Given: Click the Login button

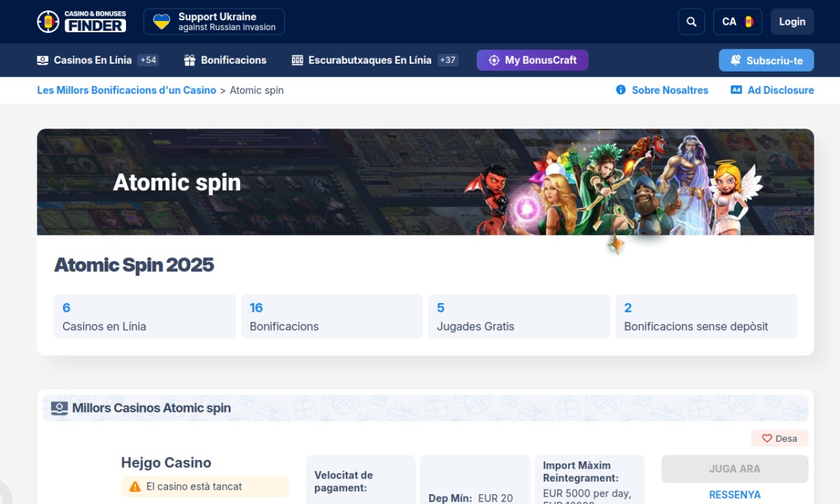Looking at the screenshot, I should (x=792, y=22).
